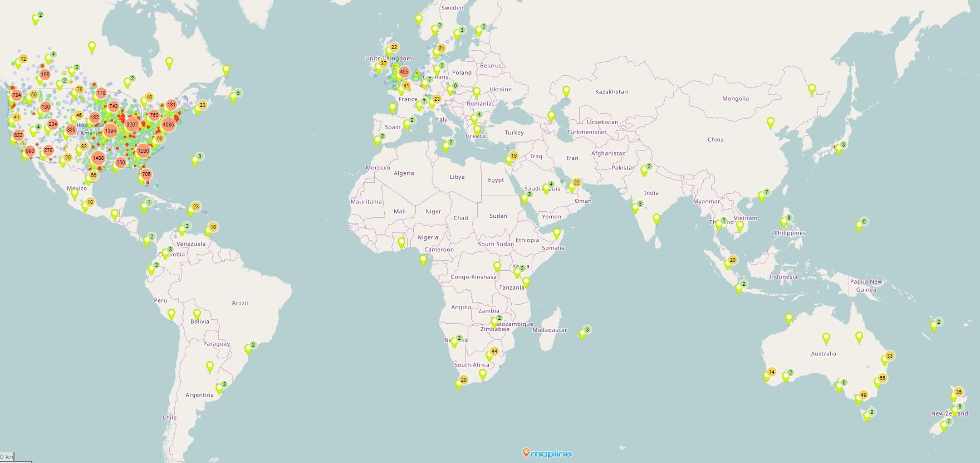The height and width of the screenshot is (463, 980).
Task: Open the 22 cluster near Oman
Action: point(576,183)
